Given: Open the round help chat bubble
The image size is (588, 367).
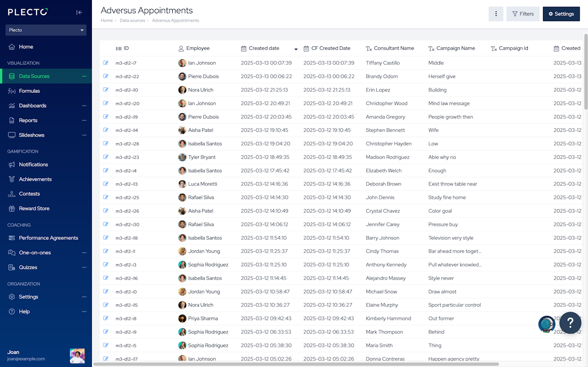Looking at the screenshot, I should tap(571, 323).
